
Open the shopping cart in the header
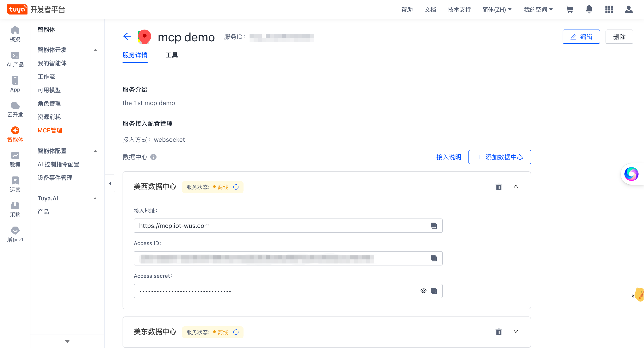570,9
